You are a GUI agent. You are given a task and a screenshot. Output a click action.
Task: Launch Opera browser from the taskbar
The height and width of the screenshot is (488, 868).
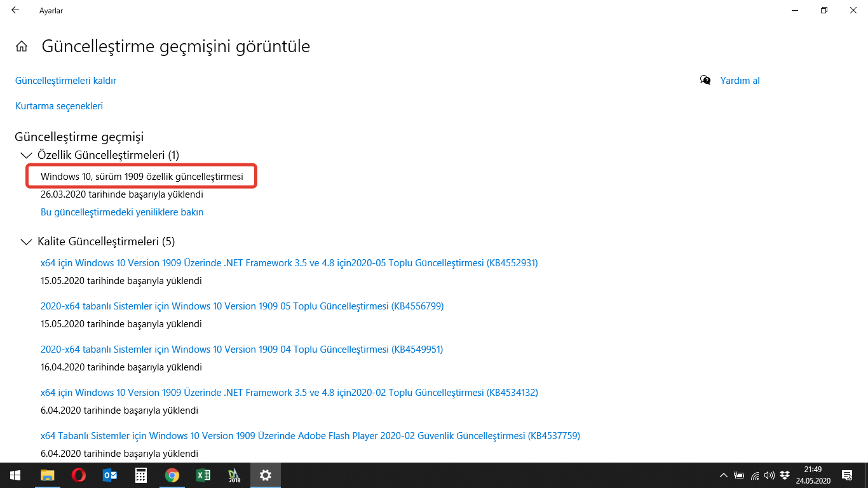(79, 475)
